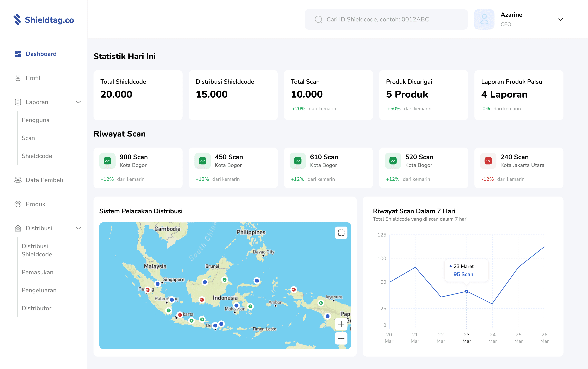Click the Produk Dicurigai 5 Produk card
This screenshot has width=588, height=369.
[x=423, y=95]
